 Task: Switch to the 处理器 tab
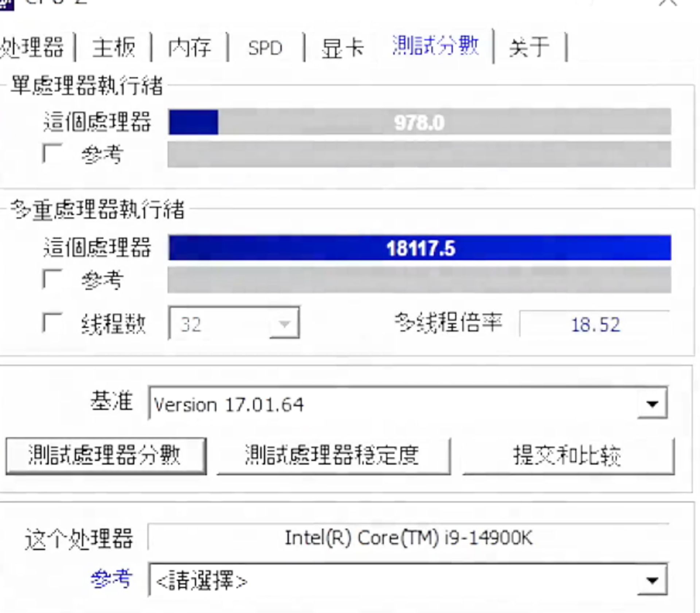[31, 47]
